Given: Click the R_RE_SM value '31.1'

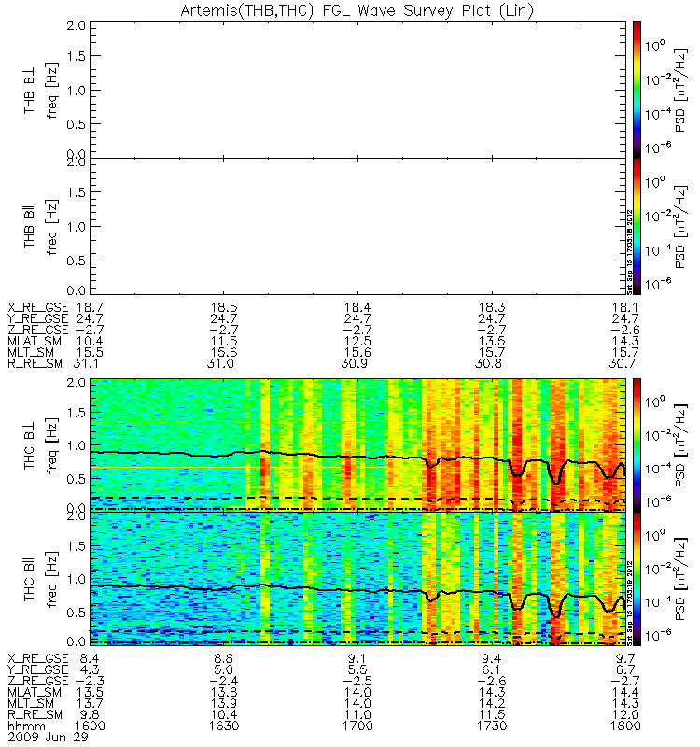Looking at the screenshot, I should pyautogui.click(x=88, y=363).
